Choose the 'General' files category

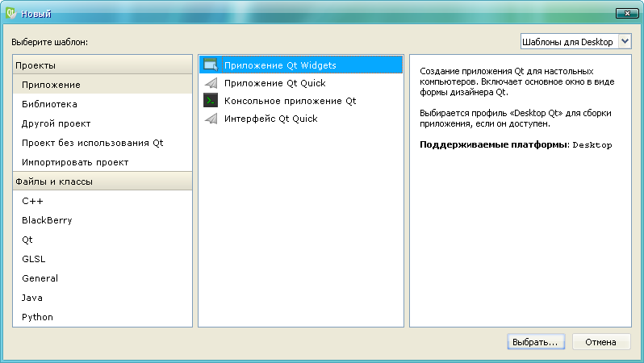102,278
